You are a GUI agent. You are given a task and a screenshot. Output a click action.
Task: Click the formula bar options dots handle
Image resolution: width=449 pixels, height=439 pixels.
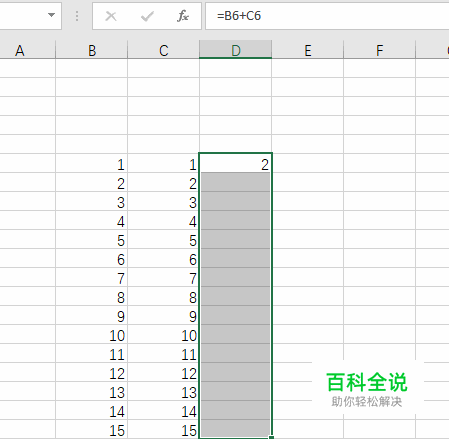pyautogui.click(x=77, y=16)
